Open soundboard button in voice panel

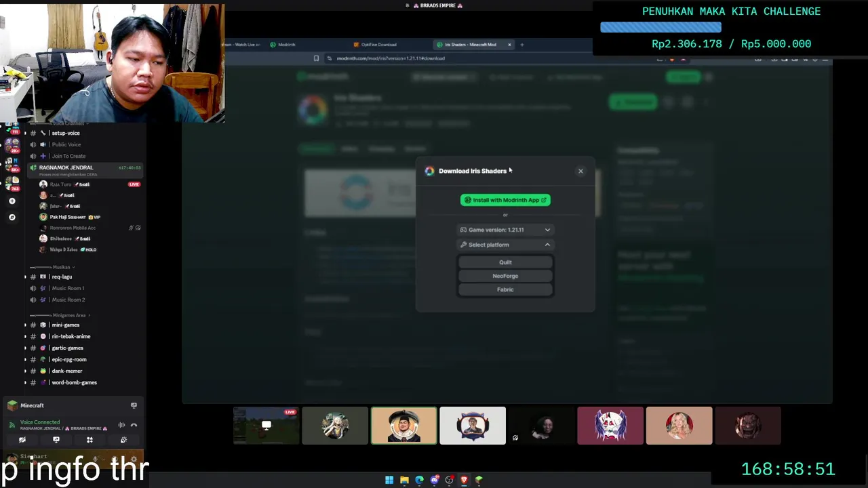point(123,440)
